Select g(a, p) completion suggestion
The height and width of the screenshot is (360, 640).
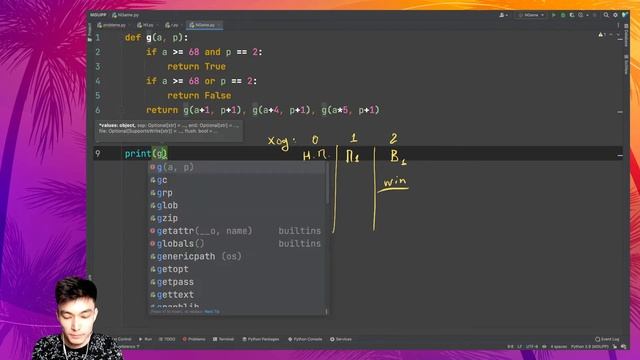(x=237, y=167)
